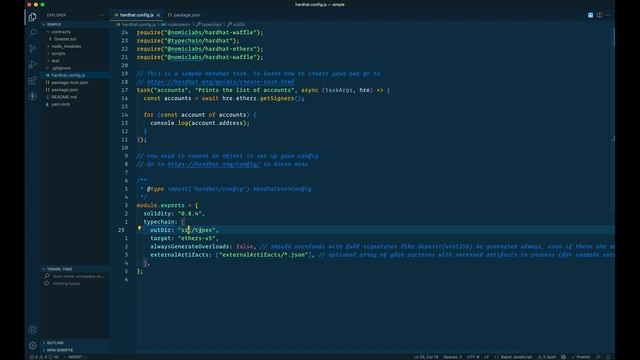Screen dimensions: 640x360
Task: Open editor more actions ellipsis
Action: click(608, 15)
